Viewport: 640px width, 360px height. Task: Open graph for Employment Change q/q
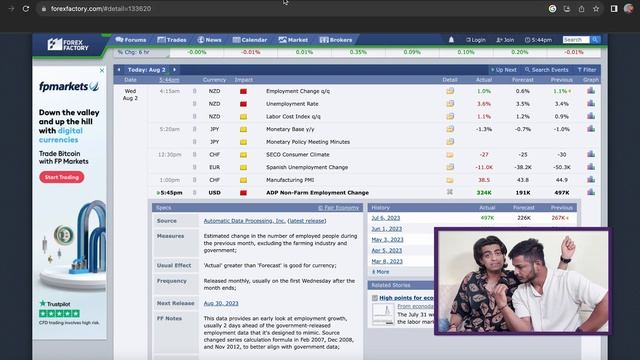(x=591, y=91)
